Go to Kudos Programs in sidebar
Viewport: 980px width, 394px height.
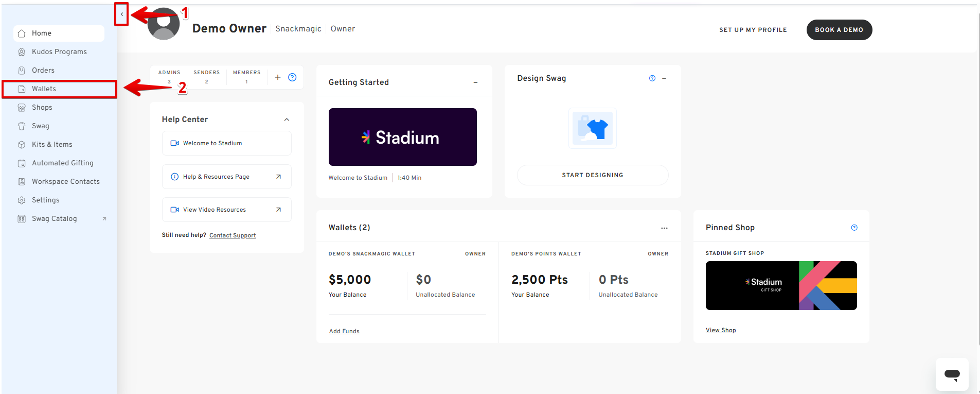point(59,52)
